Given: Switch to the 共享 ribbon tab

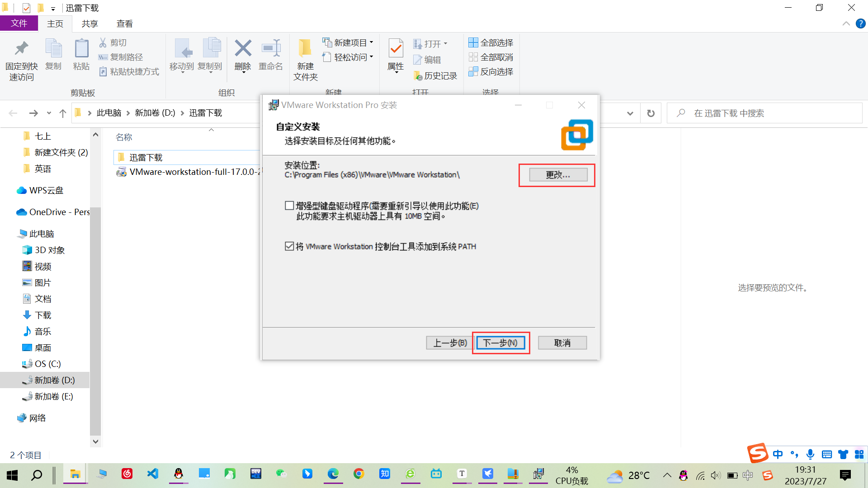Looking at the screenshot, I should pos(90,24).
